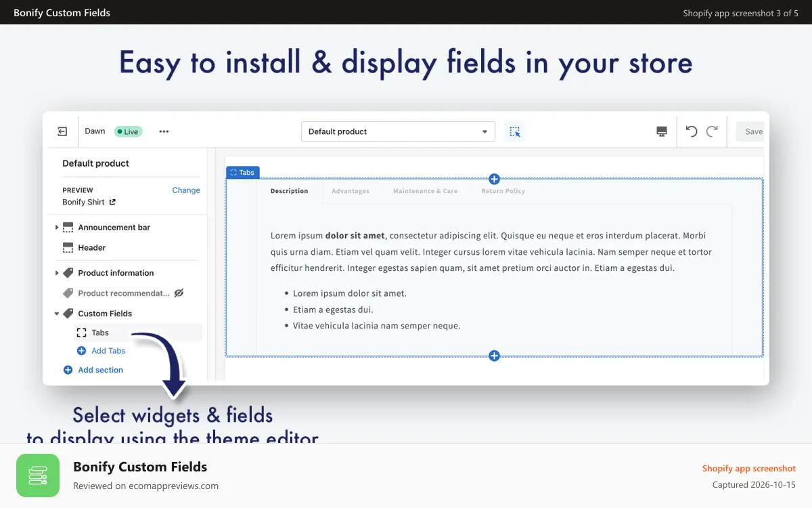The width and height of the screenshot is (812, 508).
Task: Switch to the Advantages tab
Action: point(351,191)
